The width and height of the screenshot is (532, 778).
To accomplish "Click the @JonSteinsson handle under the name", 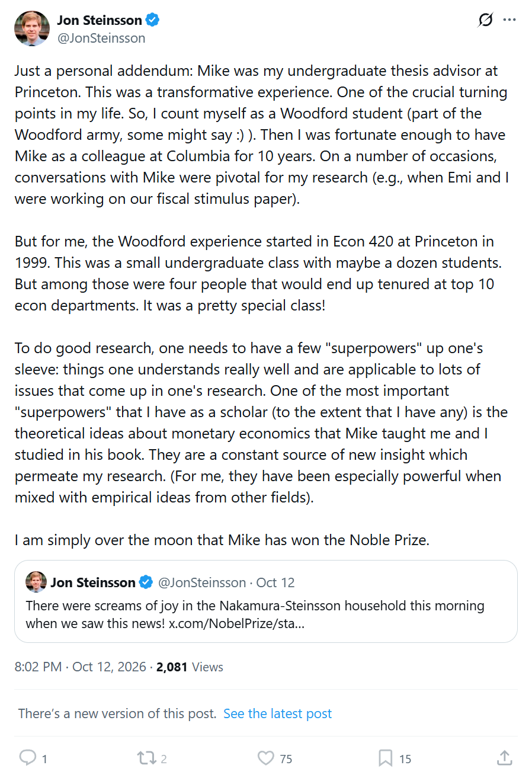I will coord(101,38).
